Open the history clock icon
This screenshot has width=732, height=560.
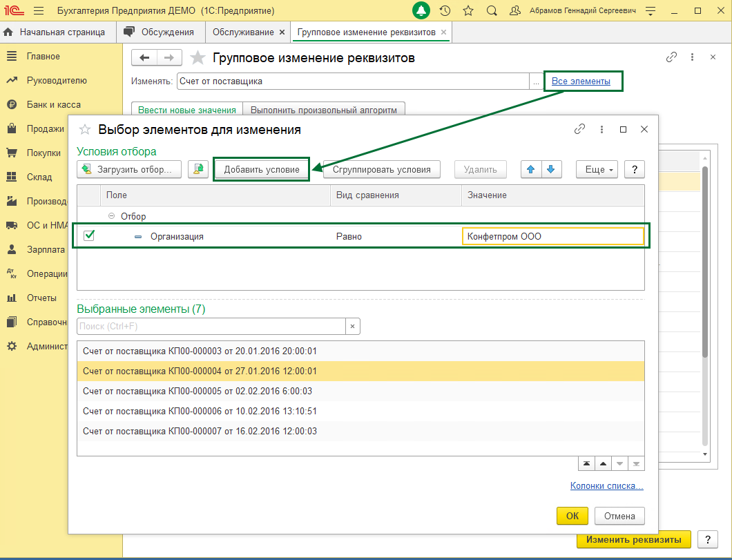point(445,11)
